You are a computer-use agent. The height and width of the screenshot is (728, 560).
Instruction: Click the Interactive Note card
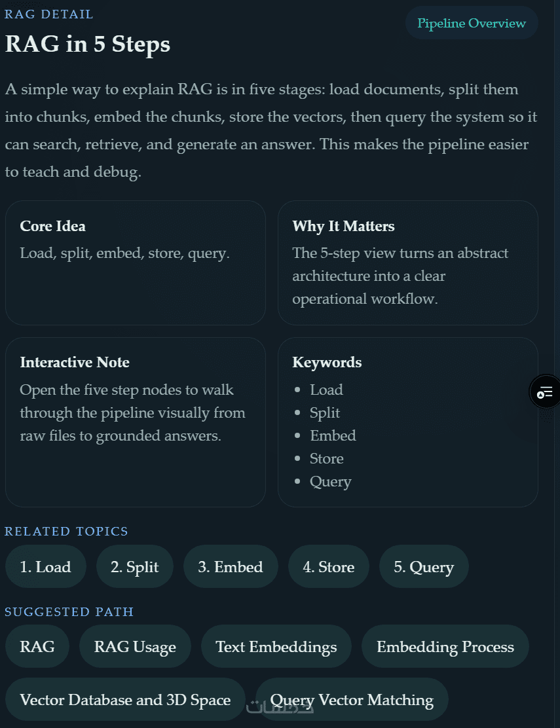coord(135,422)
